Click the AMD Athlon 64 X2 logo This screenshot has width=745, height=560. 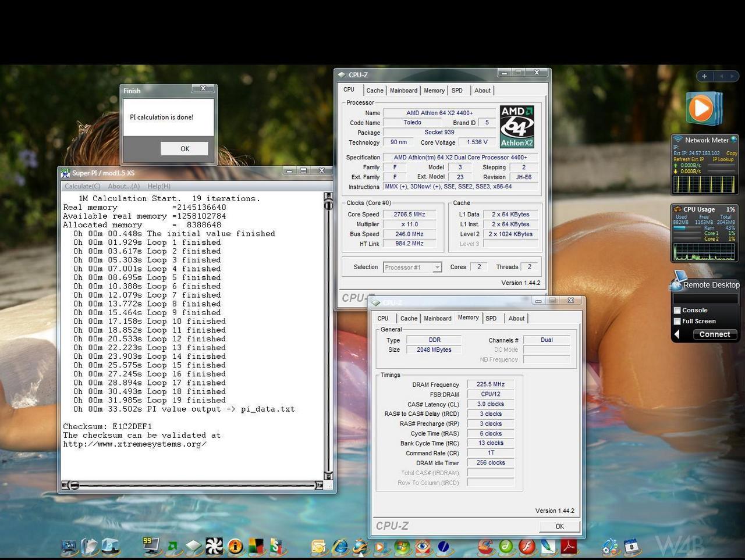[x=517, y=126]
